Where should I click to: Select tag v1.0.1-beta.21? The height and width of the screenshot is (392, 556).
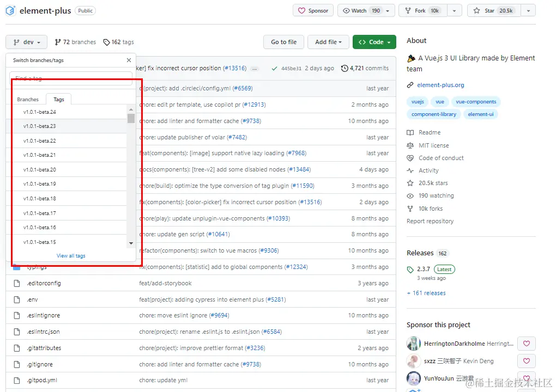click(67, 155)
